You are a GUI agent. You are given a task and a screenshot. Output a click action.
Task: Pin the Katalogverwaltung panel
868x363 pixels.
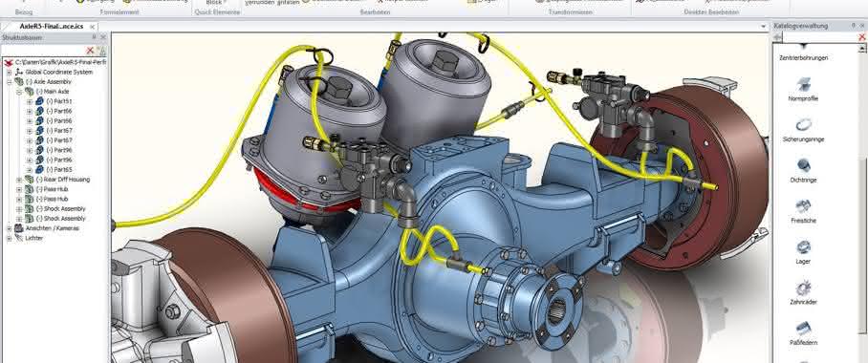(855, 26)
